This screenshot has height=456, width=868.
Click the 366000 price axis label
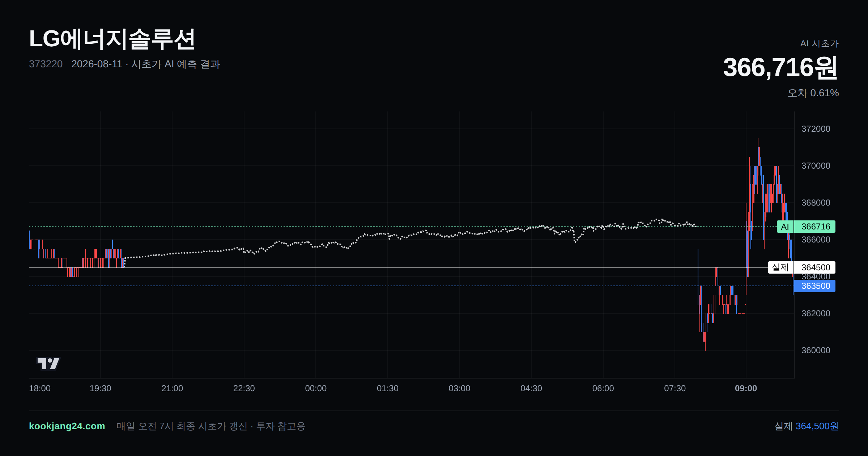[x=816, y=240]
